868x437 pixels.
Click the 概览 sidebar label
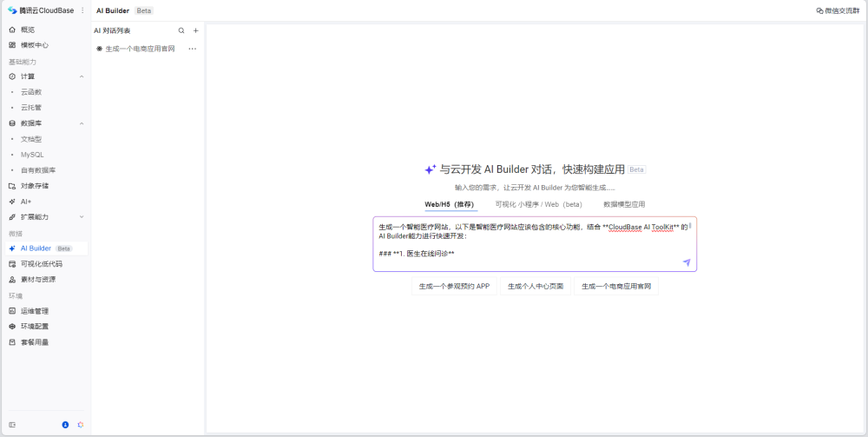click(x=28, y=30)
